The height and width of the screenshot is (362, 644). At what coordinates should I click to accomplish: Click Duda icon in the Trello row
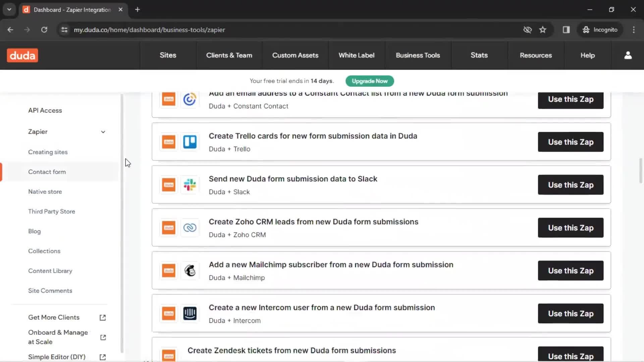[x=169, y=142]
